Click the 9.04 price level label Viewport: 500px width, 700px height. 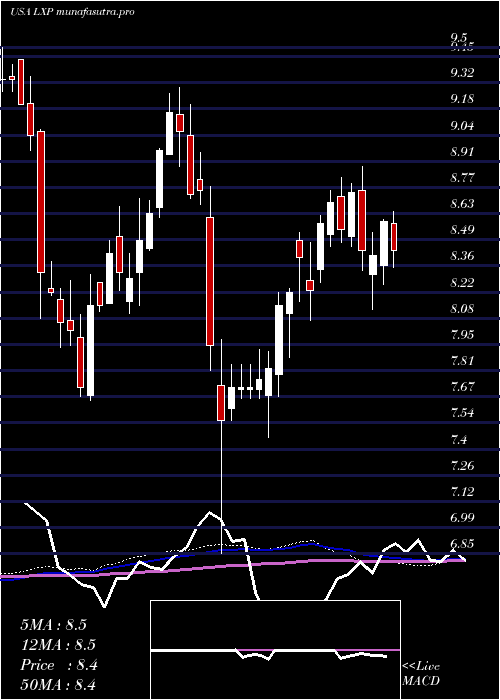(x=462, y=125)
